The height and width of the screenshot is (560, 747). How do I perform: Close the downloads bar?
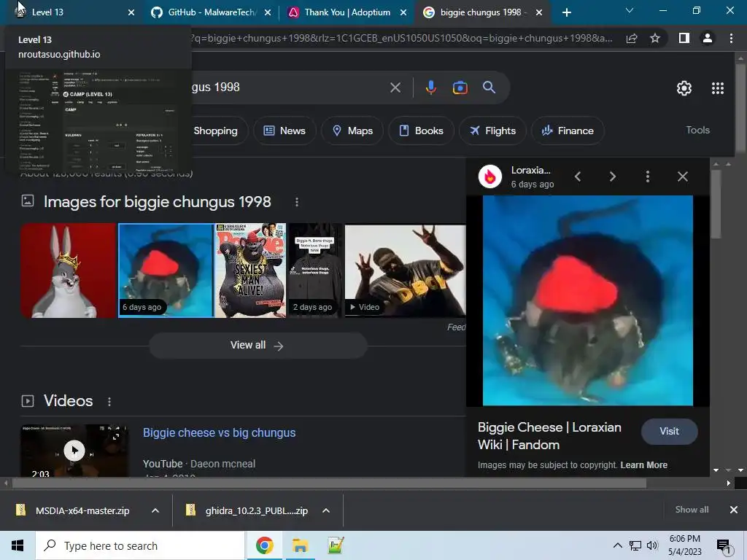click(734, 510)
